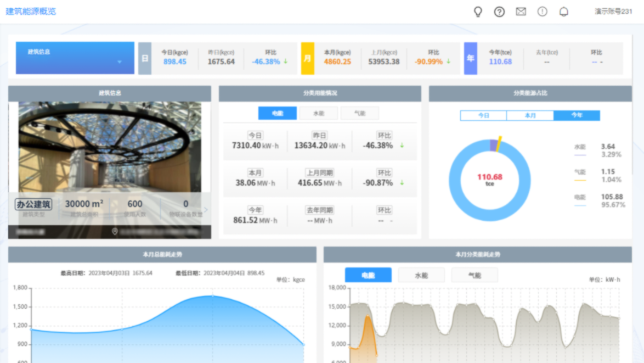The image size is (644, 363).
Task: Select the 本月 option in energy share panel
Action: coord(530,115)
